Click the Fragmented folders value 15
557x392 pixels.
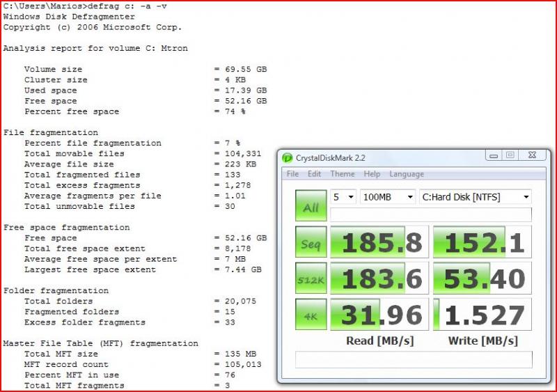230,312
